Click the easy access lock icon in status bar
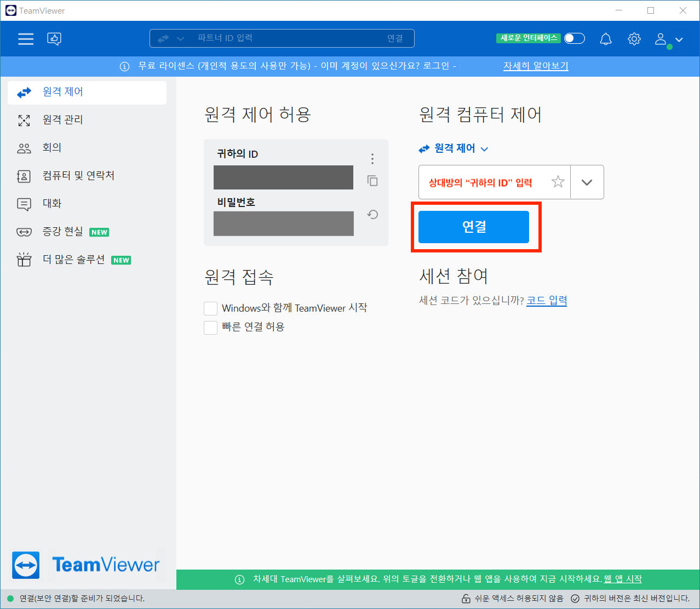The height and width of the screenshot is (609, 700). coord(466,599)
